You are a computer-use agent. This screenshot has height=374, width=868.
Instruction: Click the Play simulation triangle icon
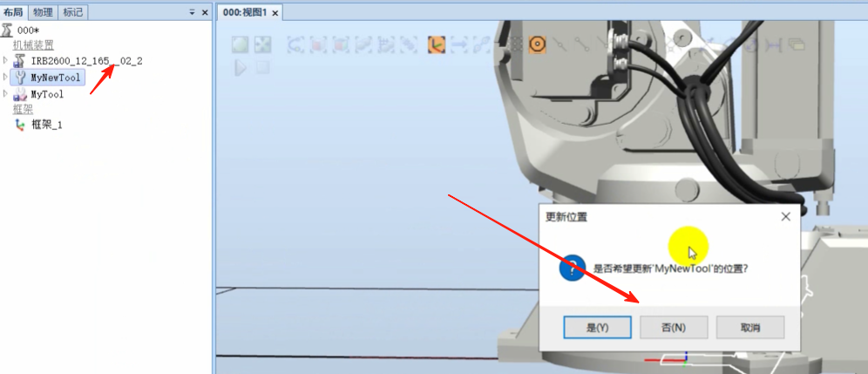(240, 68)
